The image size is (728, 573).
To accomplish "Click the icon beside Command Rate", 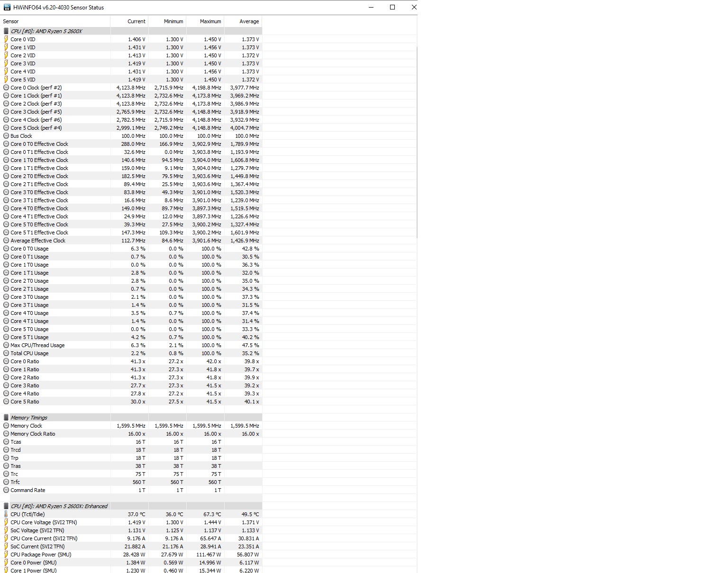I will click(x=6, y=490).
